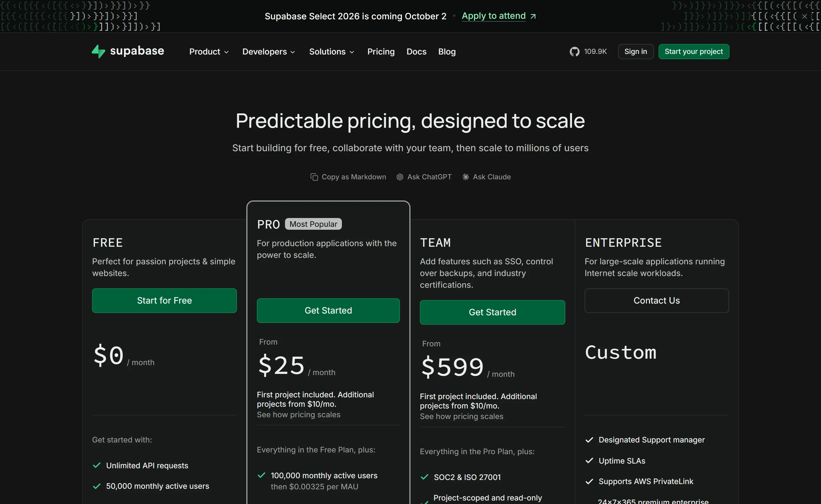Click the 109.9K star count

(x=595, y=52)
